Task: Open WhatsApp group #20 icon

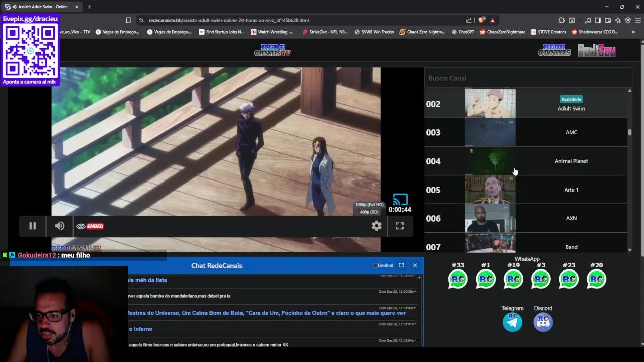Action: (596, 279)
